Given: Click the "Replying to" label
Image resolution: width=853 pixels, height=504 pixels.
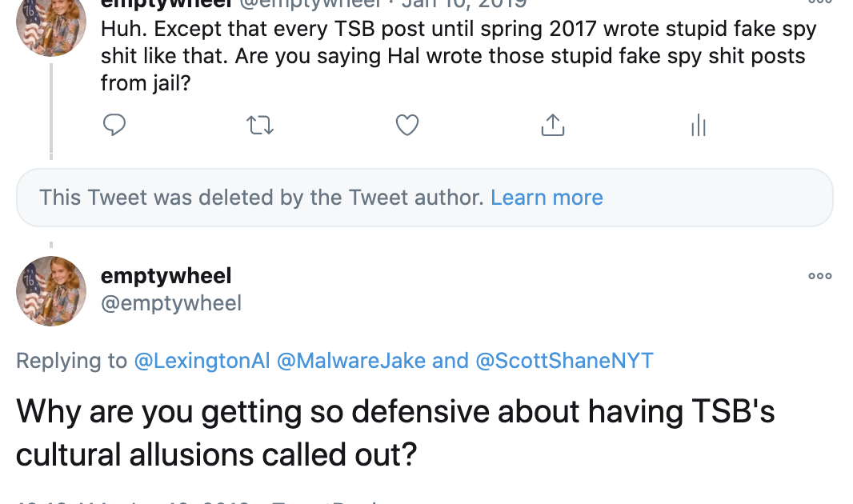Looking at the screenshot, I should [71, 361].
